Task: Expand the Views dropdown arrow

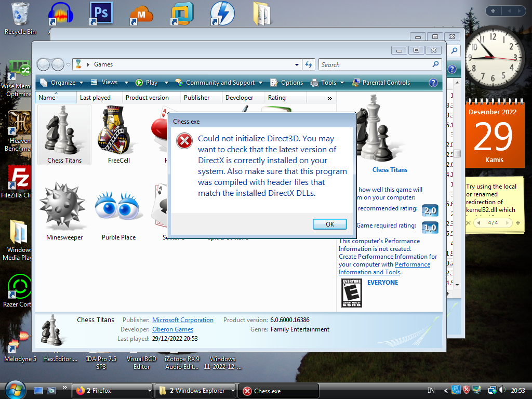Action: 128,83
